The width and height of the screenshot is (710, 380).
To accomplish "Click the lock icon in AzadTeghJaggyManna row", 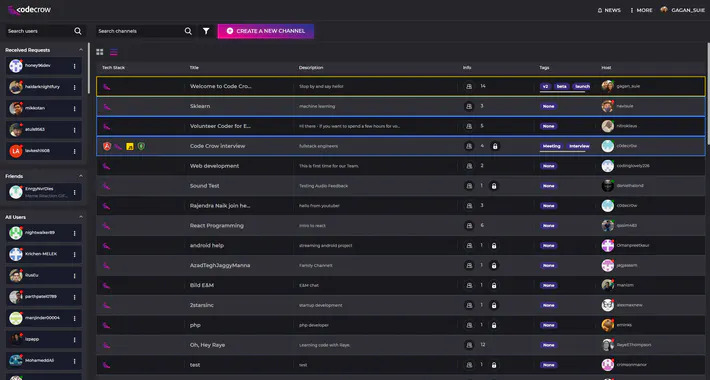I will pos(494,265).
